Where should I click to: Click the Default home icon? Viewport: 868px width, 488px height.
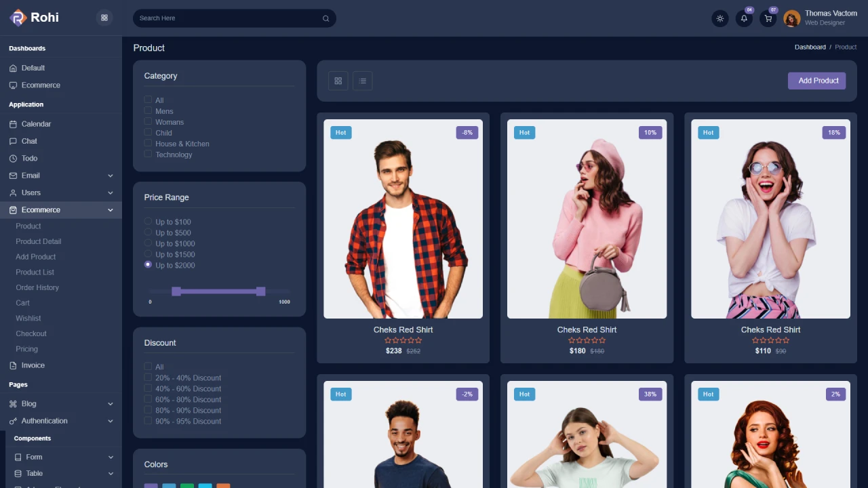click(x=13, y=68)
